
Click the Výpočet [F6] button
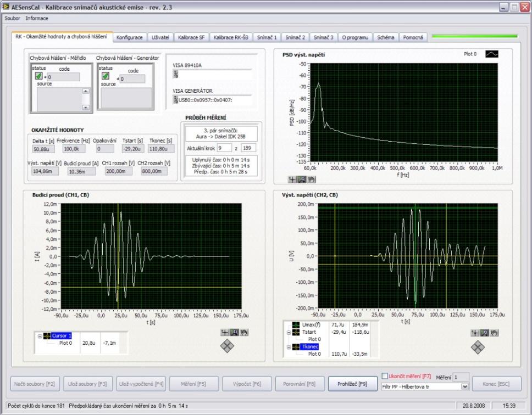pyautogui.click(x=247, y=384)
